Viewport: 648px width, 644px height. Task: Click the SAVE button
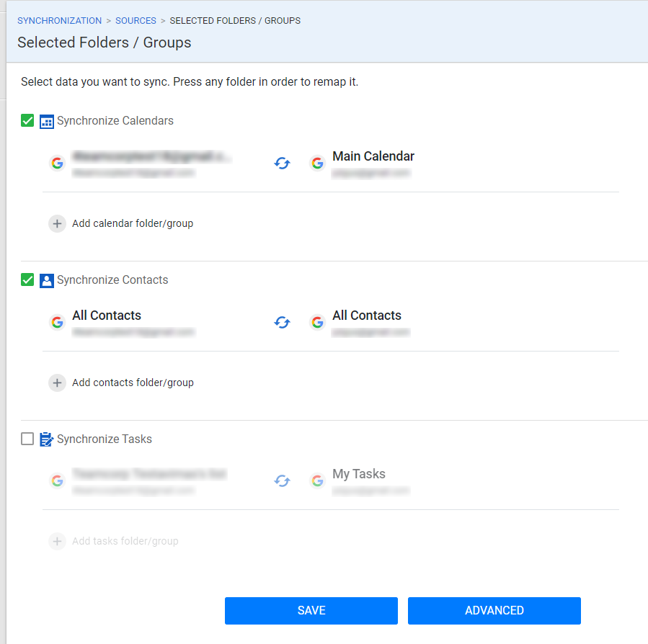coord(311,611)
